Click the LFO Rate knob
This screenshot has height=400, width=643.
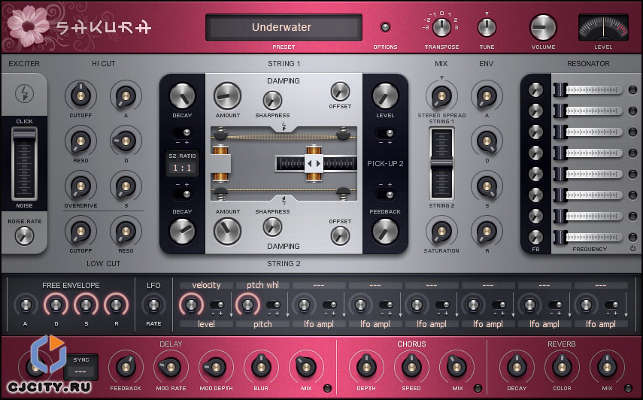[153, 305]
